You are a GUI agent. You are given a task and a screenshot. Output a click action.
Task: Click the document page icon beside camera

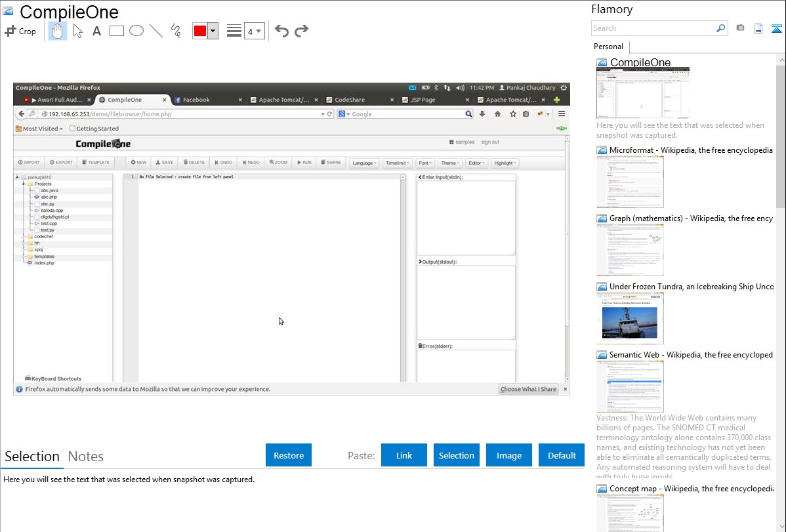tap(758, 28)
